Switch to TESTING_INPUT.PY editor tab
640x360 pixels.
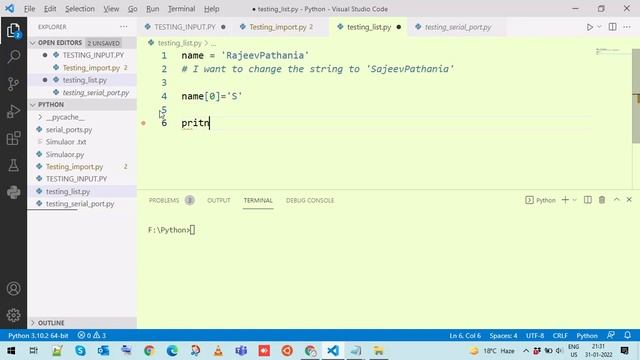coord(185,27)
